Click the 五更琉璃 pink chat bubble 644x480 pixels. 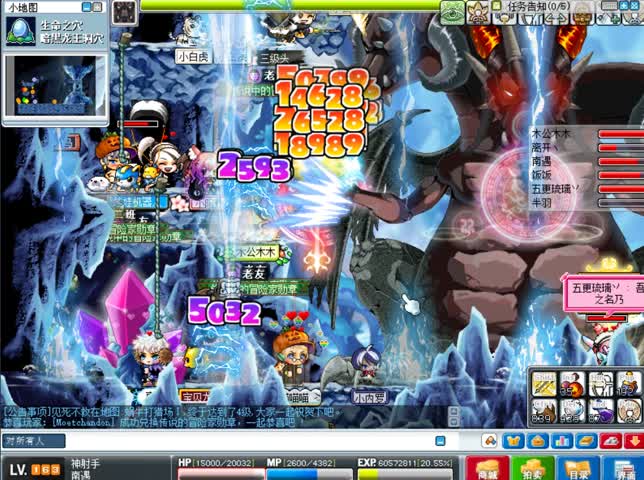604,294
